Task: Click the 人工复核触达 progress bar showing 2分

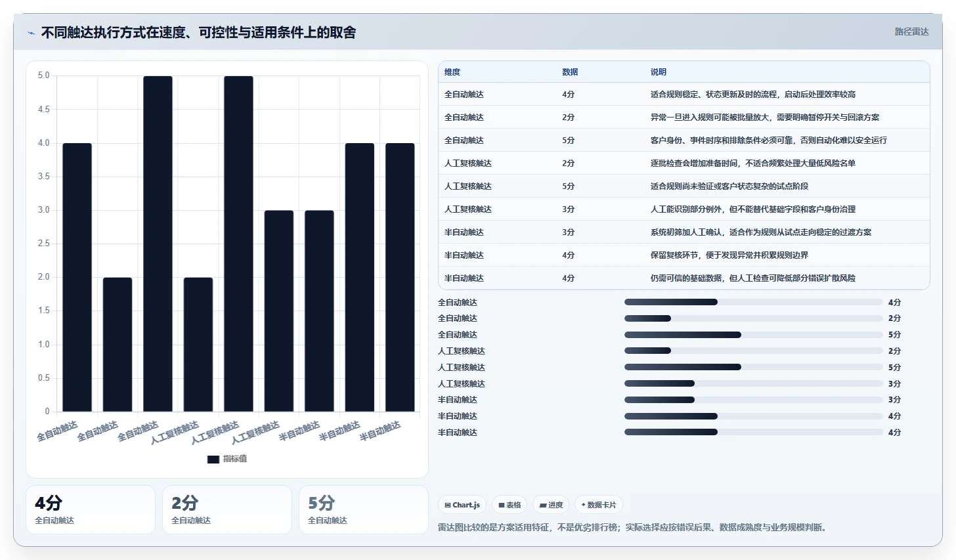Action: coord(753,351)
